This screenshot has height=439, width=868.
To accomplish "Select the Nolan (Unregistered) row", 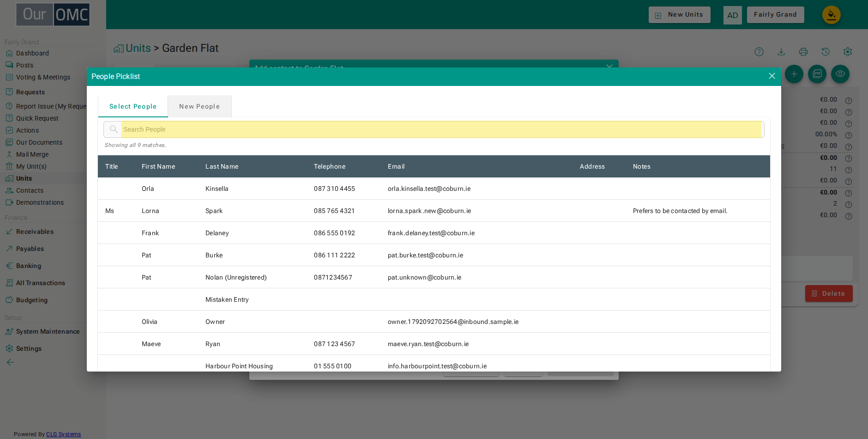I will [x=434, y=277].
